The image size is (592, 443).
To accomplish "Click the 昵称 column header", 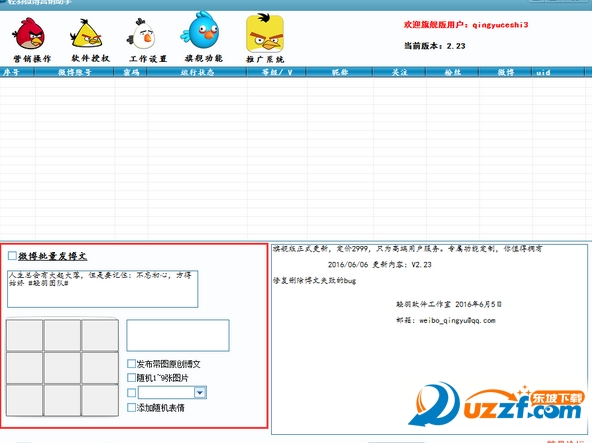I will coord(340,72).
